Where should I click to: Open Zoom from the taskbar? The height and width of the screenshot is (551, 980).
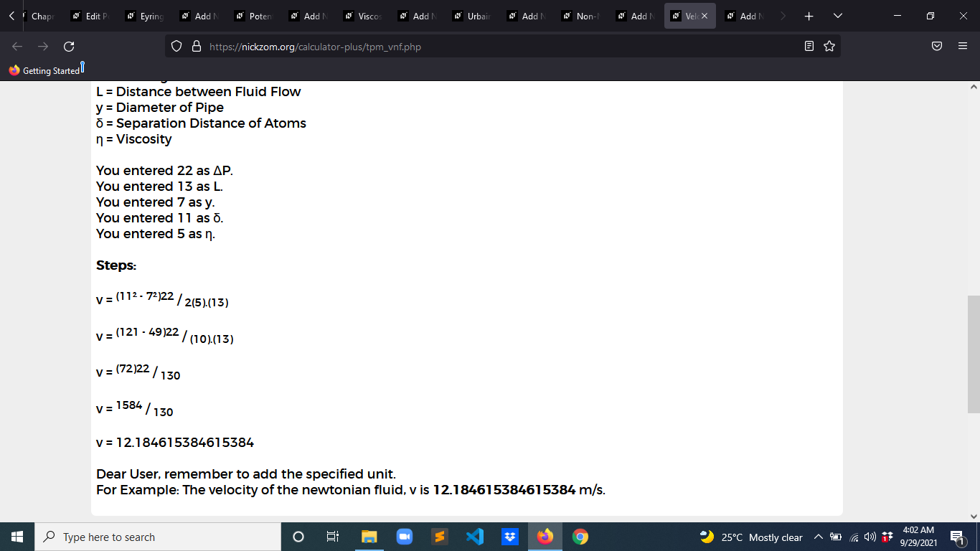404,537
